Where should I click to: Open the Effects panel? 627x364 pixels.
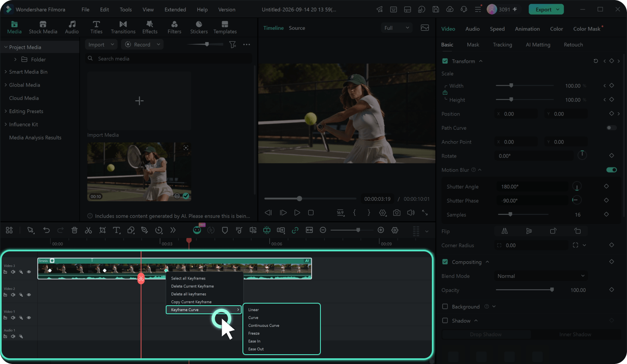click(150, 27)
